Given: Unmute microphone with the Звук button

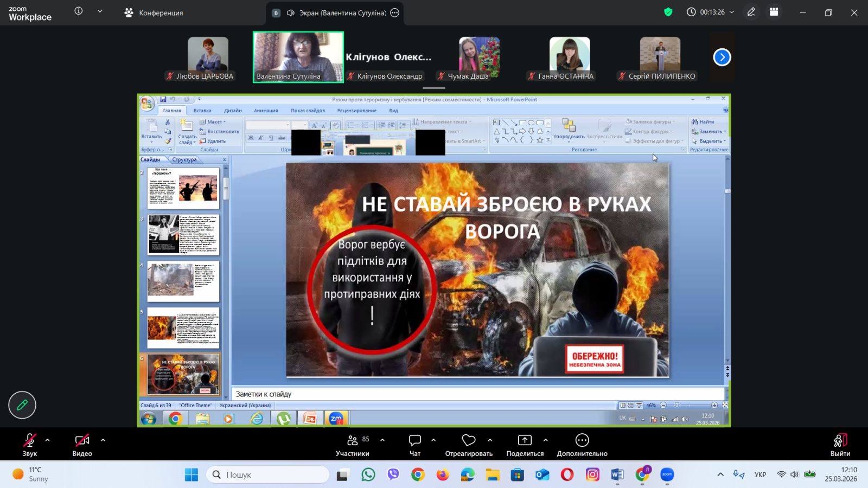Looking at the screenshot, I should pyautogui.click(x=29, y=441).
